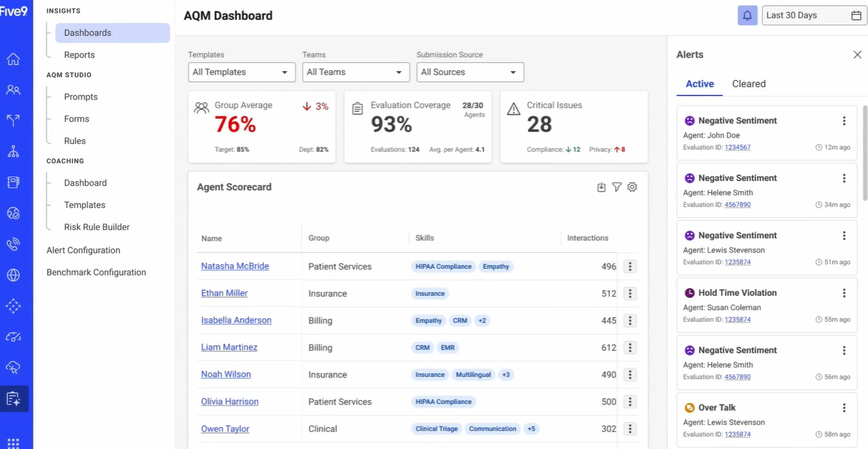Download the Agent Scorecard
Viewport: 868px width, 449px height.
(601, 187)
